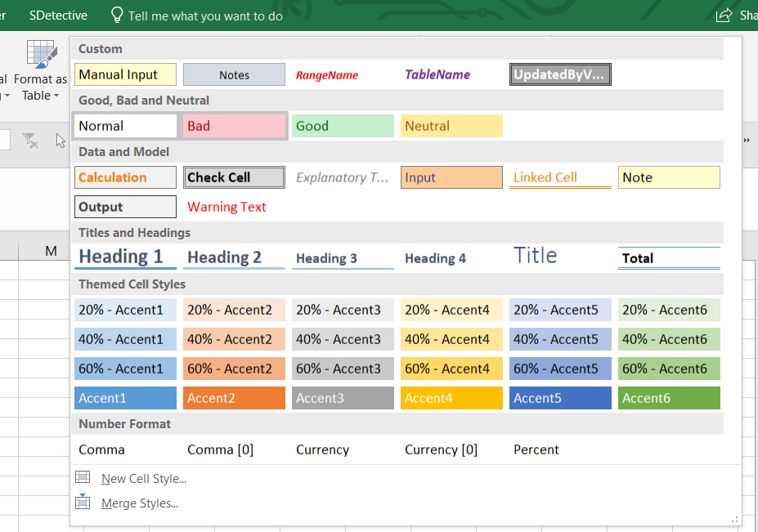Apply the Heading 1 style
This screenshot has width=758, height=532.
pos(126,257)
